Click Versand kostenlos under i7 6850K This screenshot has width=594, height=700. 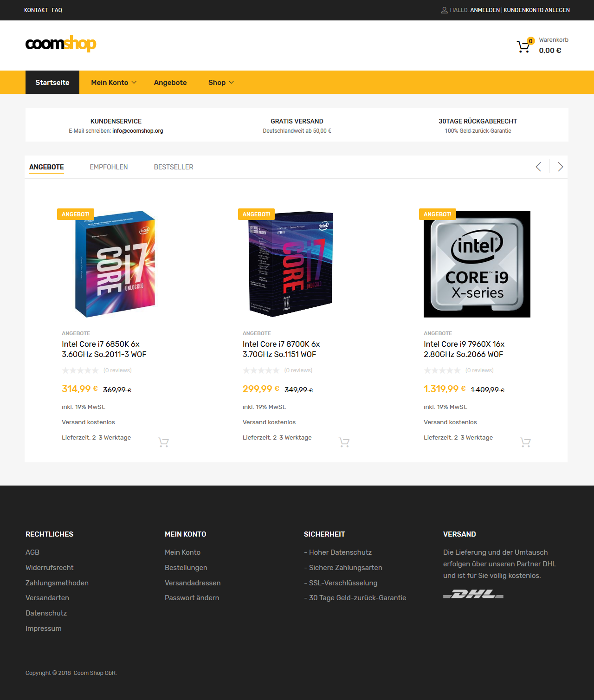[x=88, y=422]
